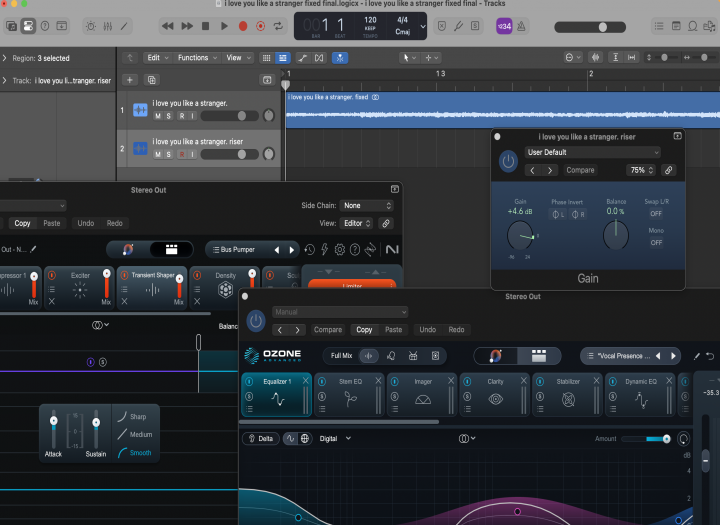
Task: Toggle Swap L/R in Gain plugin
Action: coord(656,213)
